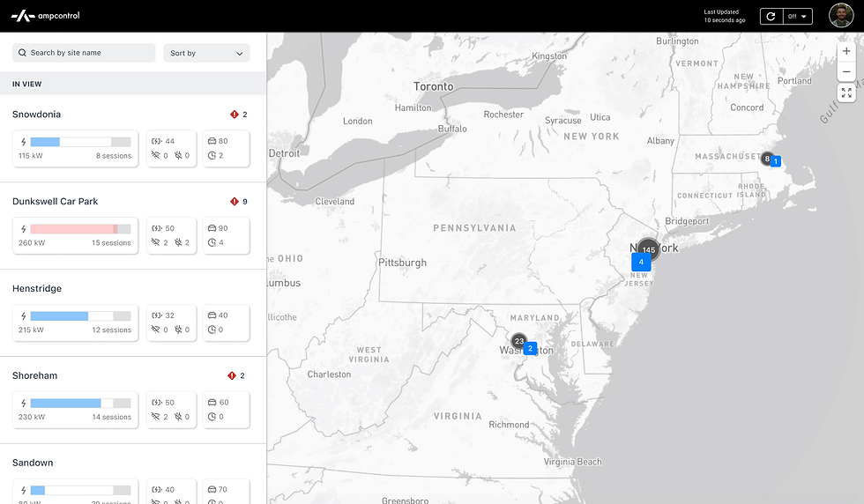Click Shoreham's "14 sessions" label
This screenshot has height=504, width=864.
pos(112,417)
